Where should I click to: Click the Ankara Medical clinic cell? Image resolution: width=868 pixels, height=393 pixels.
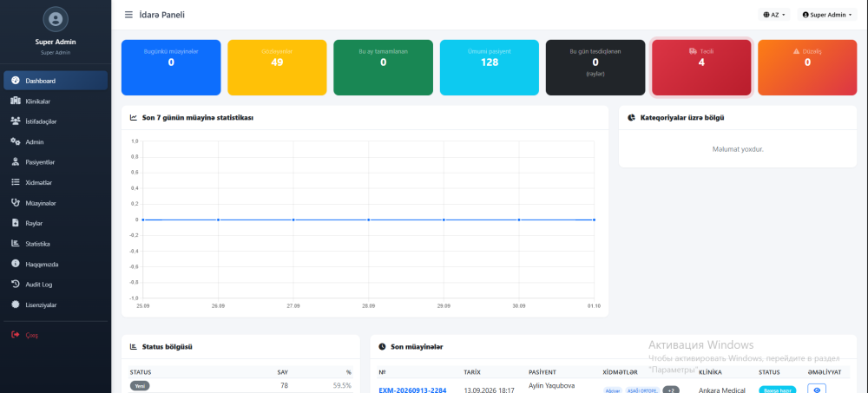pos(722,390)
